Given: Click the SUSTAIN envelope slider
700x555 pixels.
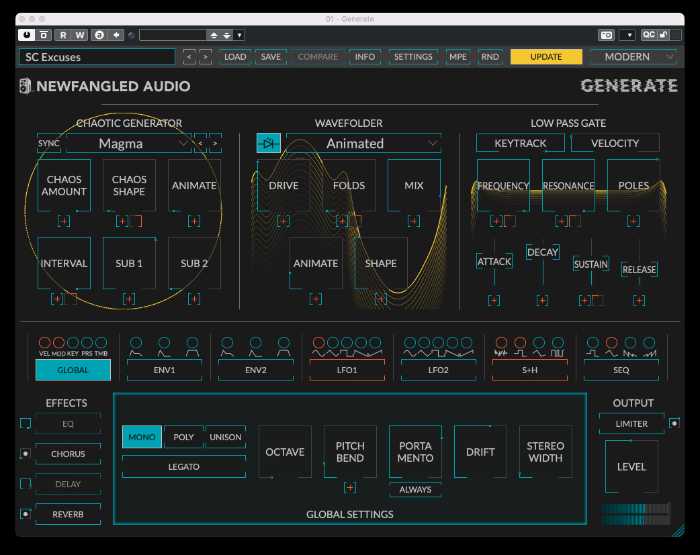Looking at the screenshot, I should click(x=591, y=264).
